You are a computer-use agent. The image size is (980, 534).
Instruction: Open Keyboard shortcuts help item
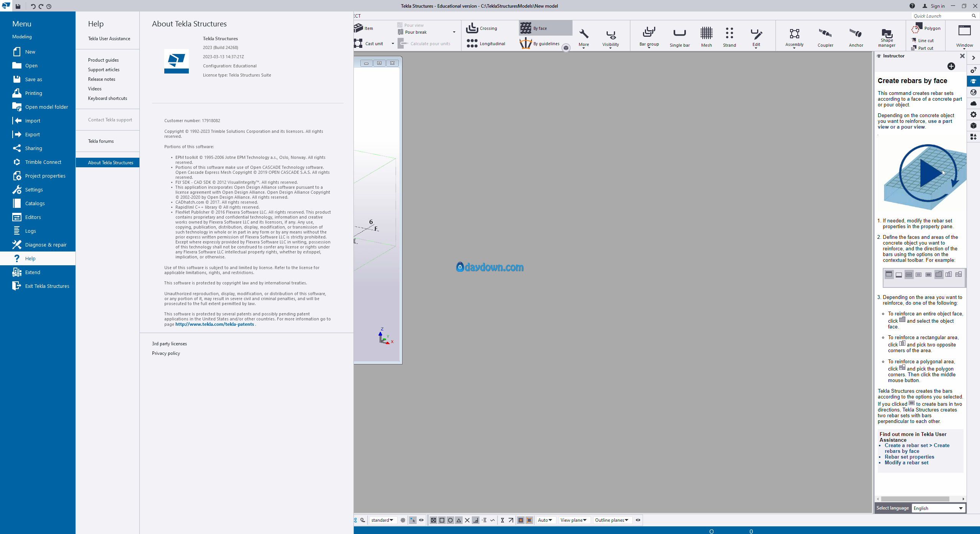[x=108, y=98]
